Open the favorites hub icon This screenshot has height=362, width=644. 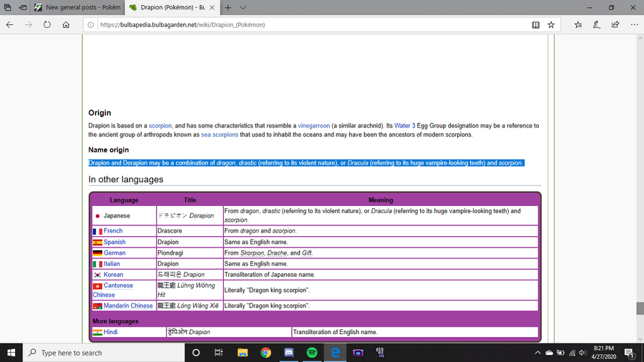pyautogui.click(x=578, y=24)
